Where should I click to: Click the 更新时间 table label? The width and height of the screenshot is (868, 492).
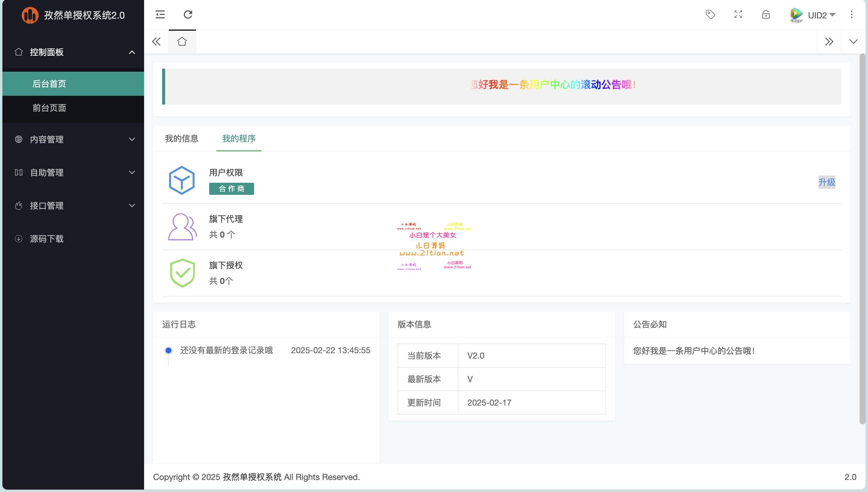(424, 403)
